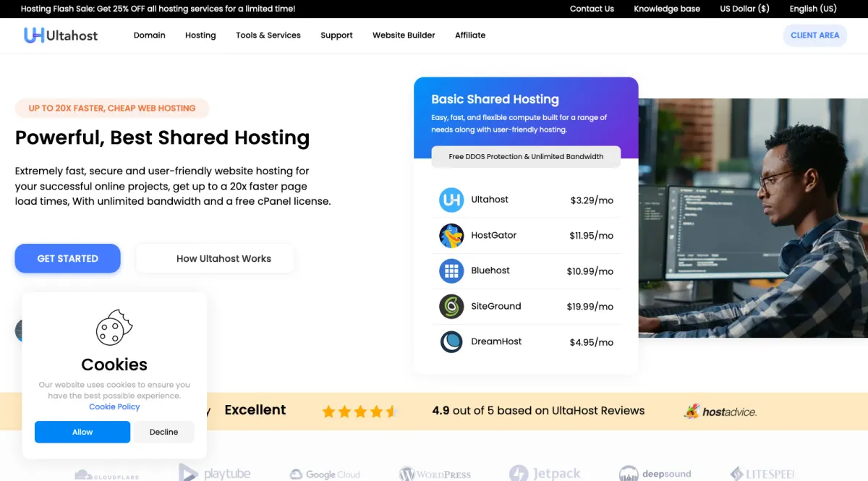
Task: Click the deepsound partner logo
Action: point(655,474)
